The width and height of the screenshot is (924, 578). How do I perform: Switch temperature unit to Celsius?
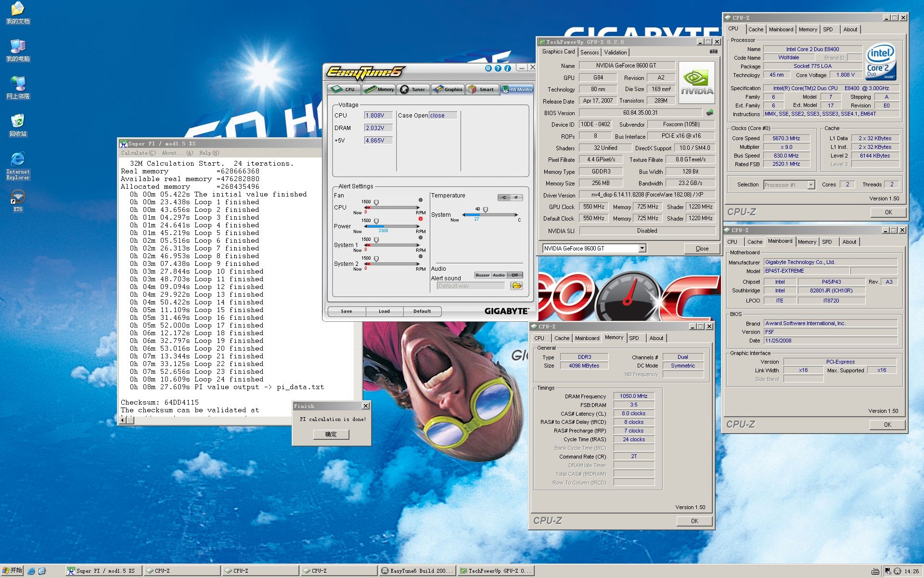coord(504,197)
